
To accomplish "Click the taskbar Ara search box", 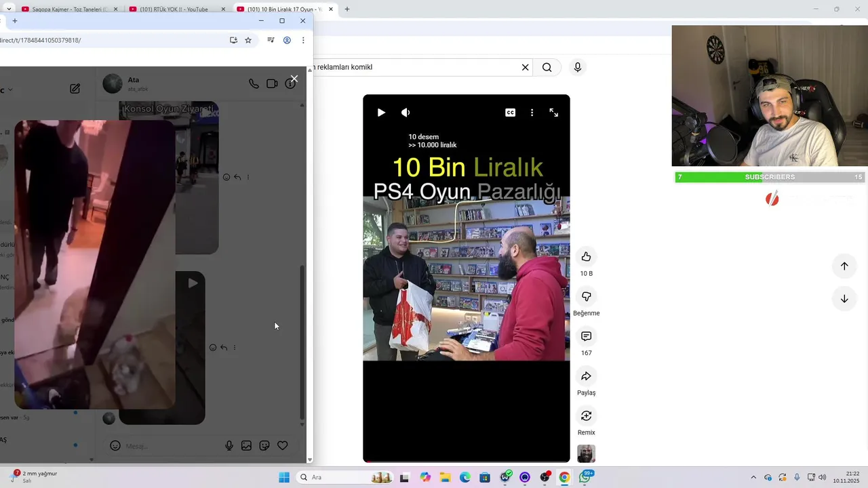I will point(346,477).
